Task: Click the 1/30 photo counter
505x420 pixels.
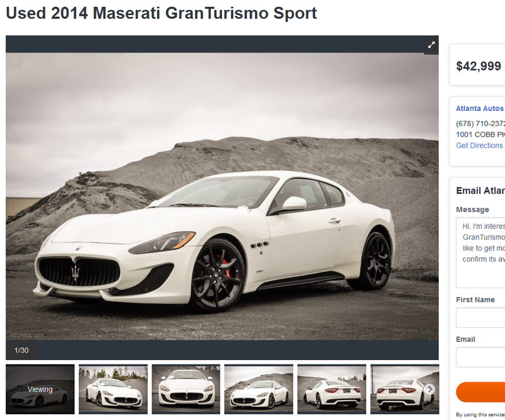Action: (x=21, y=350)
